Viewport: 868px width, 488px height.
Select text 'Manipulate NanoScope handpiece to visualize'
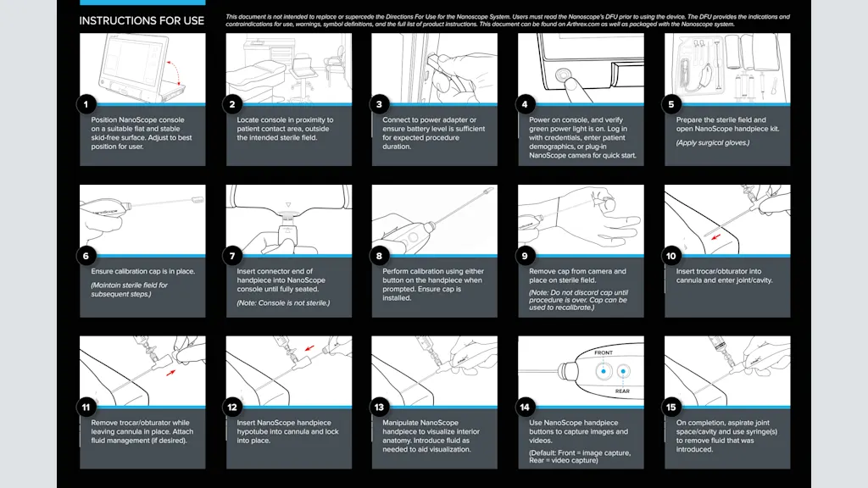tap(431, 427)
